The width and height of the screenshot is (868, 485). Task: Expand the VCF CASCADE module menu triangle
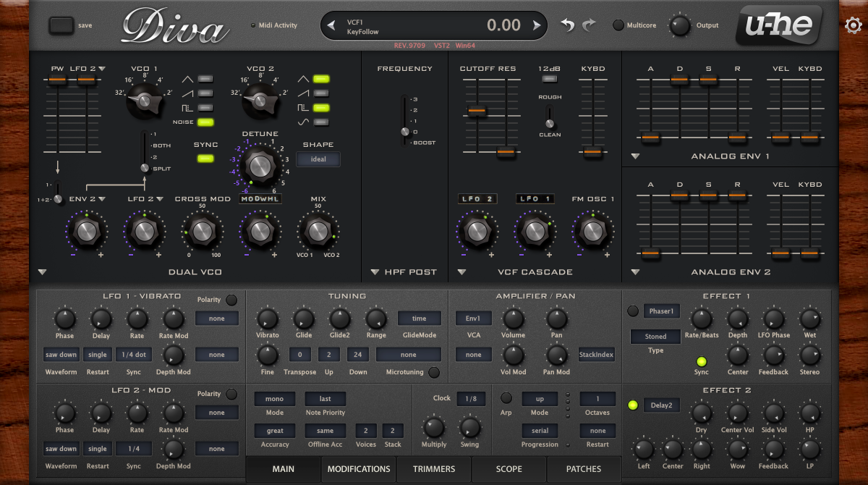[x=461, y=272]
